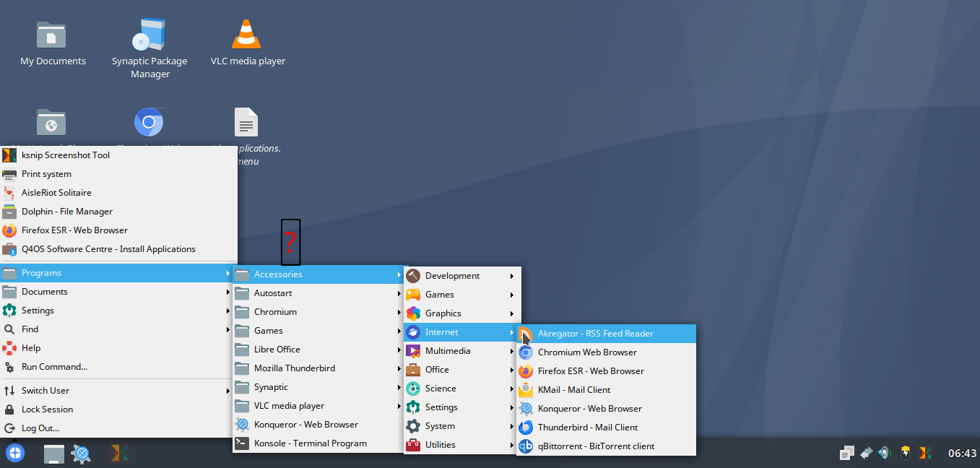980x468 pixels.
Task: Open Konsole Terminal Program entry
Action: tap(310, 443)
